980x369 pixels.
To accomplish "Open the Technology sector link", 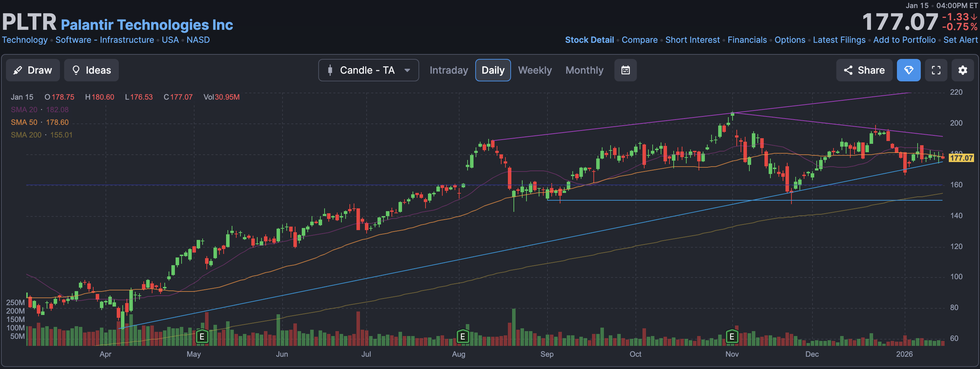I will [25, 40].
